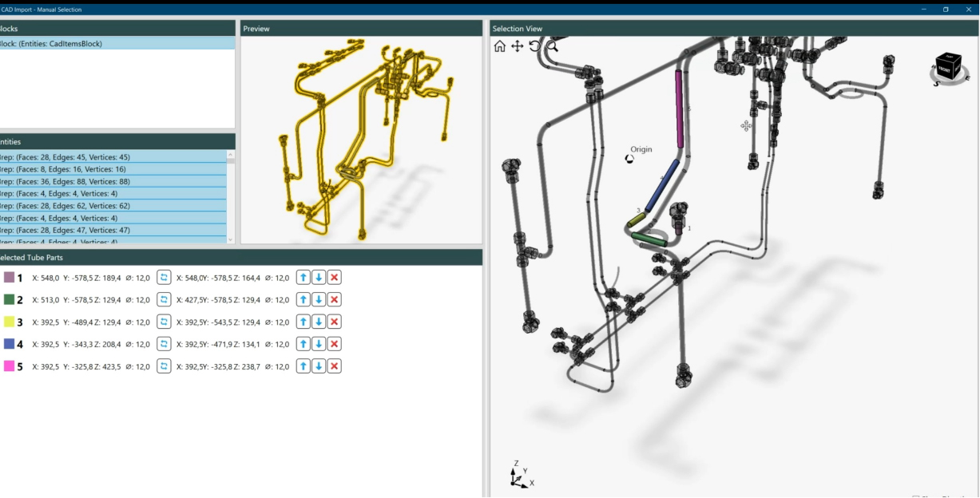Swap endpoints of tube part 1
The width and height of the screenshot is (980, 498).
point(163,277)
